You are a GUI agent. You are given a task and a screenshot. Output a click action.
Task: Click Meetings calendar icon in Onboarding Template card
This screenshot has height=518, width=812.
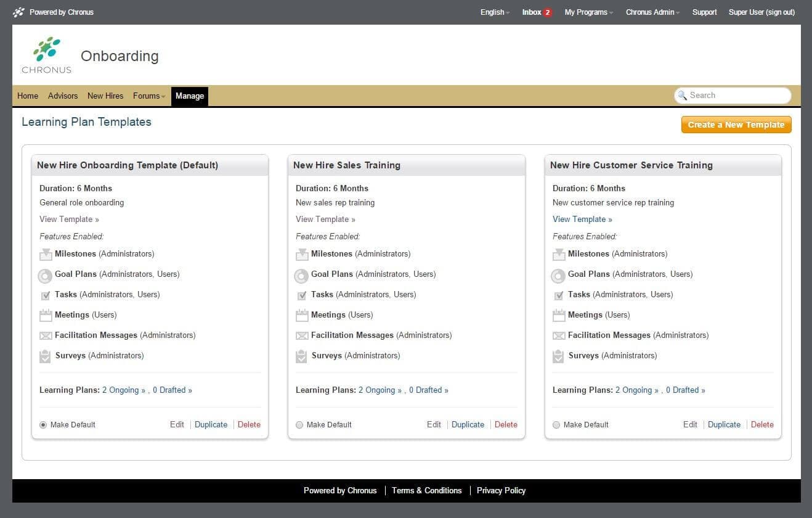click(x=46, y=316)
